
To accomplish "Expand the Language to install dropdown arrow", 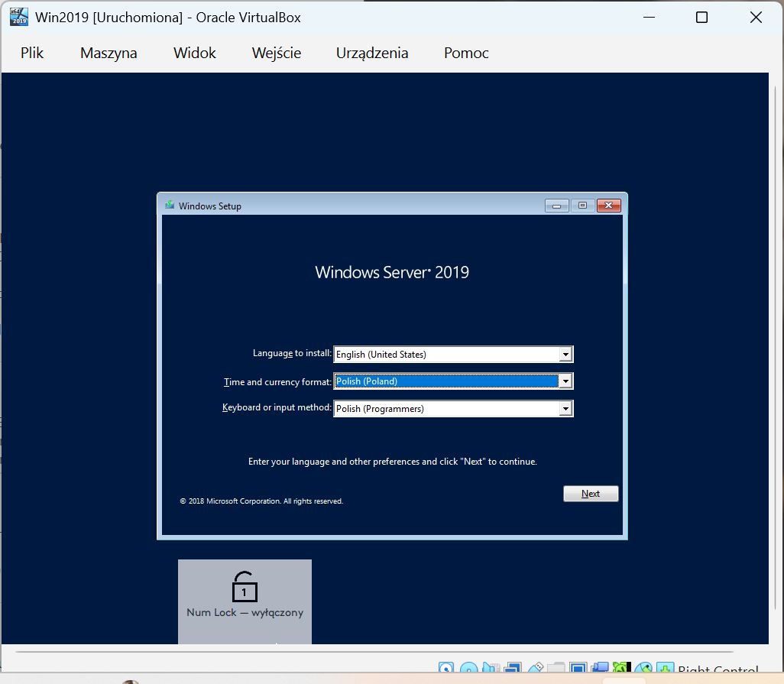I will [x=565, y=355].
